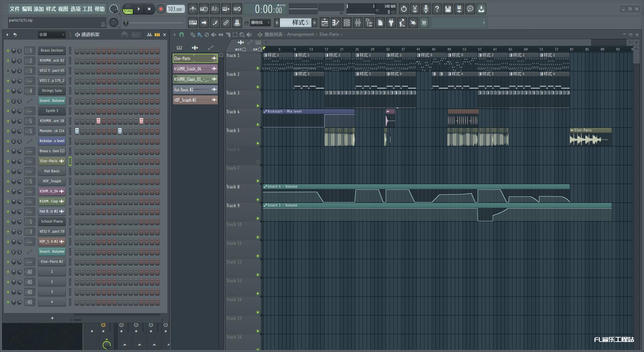Toggle the PAT/SONG mode switch
The image size is (644, 352).
point(128,9)
